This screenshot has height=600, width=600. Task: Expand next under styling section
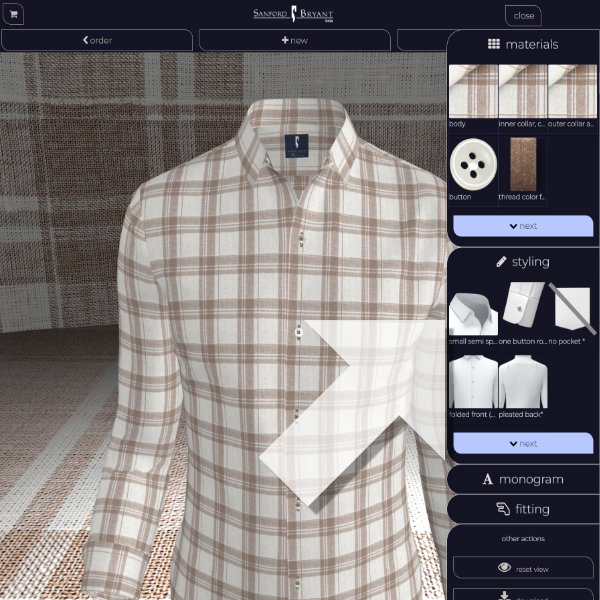point(522,443)
